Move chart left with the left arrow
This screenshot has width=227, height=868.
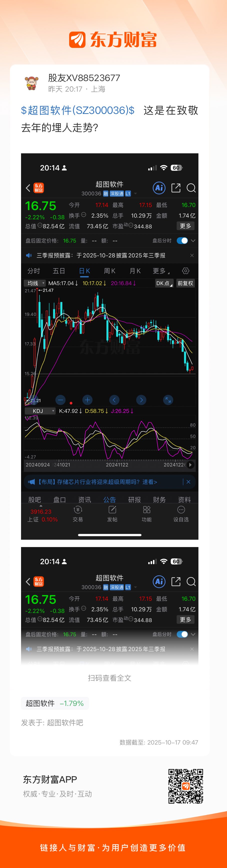(114, 400)
